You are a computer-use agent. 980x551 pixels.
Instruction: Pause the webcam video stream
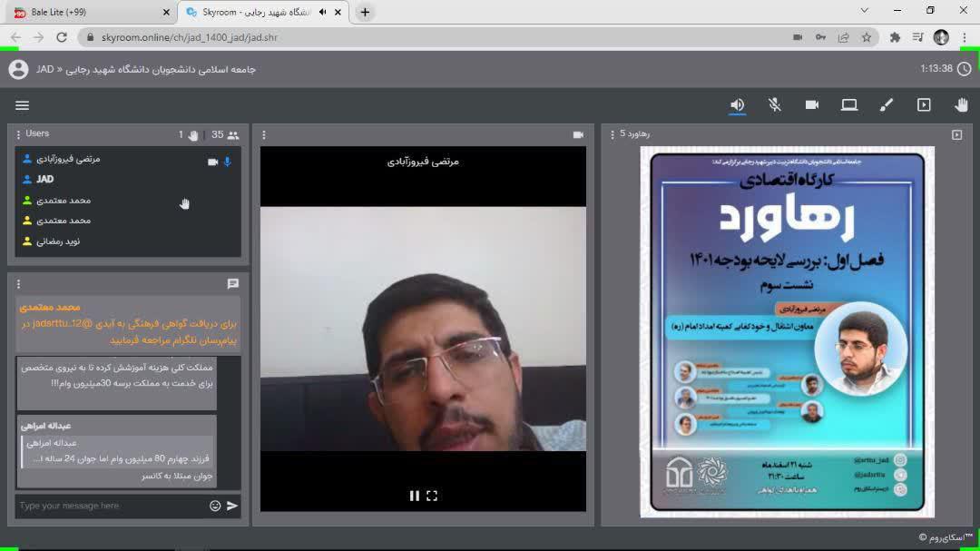pos(415,496)
